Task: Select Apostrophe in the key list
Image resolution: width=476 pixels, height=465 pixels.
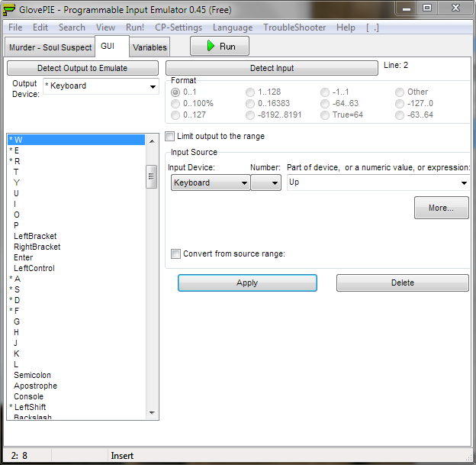Action: tap(76, 386)
